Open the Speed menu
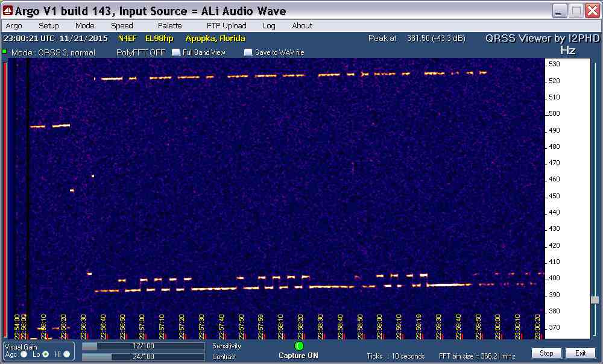 [122, 26]
